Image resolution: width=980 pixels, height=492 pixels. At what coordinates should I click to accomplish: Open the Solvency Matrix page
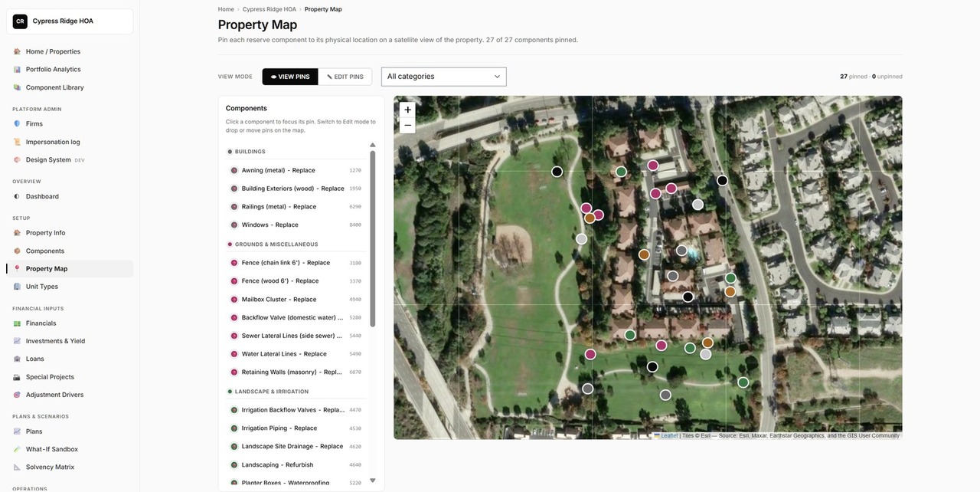[70, 467]
